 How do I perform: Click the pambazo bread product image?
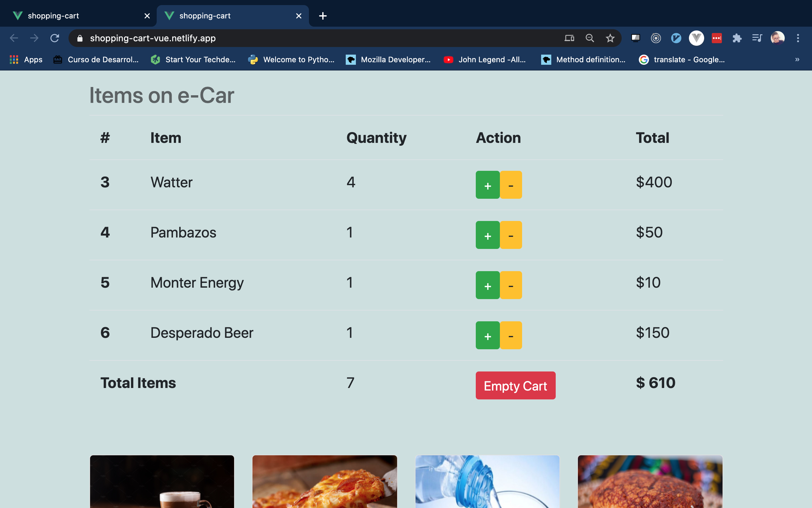coord(650,481)
